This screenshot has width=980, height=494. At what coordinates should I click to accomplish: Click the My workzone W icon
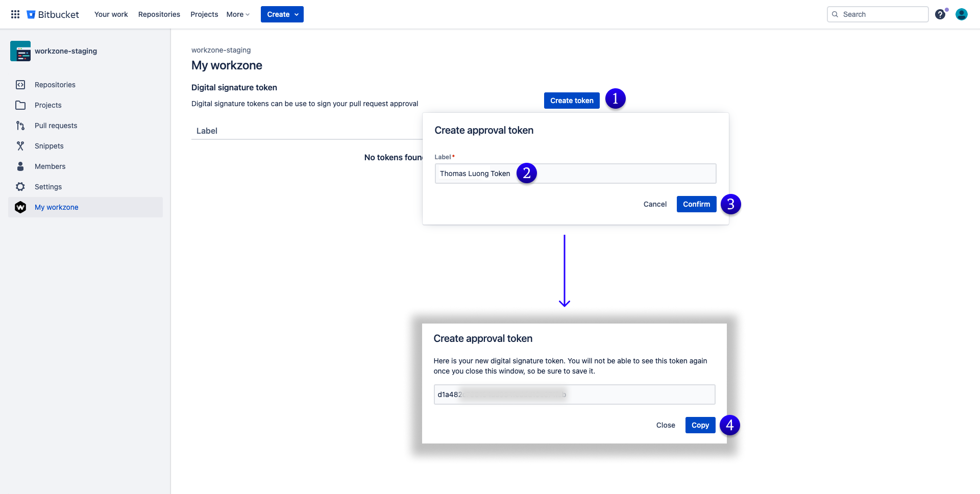coord(20,207)
